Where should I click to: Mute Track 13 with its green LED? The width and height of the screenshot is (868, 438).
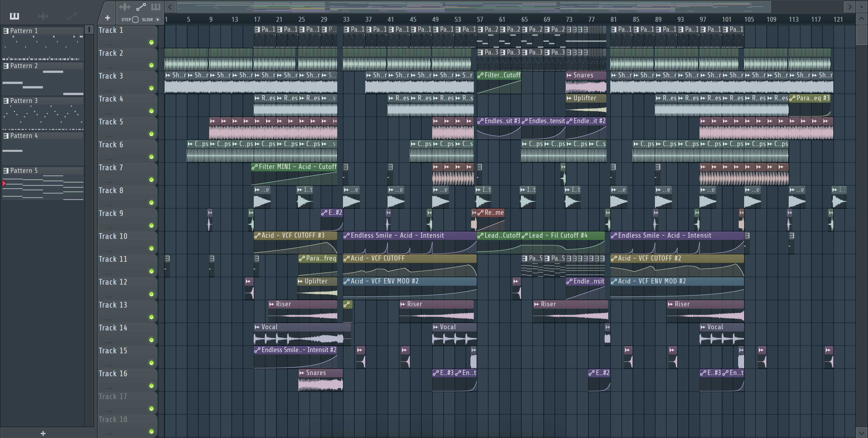pos(152,317)
